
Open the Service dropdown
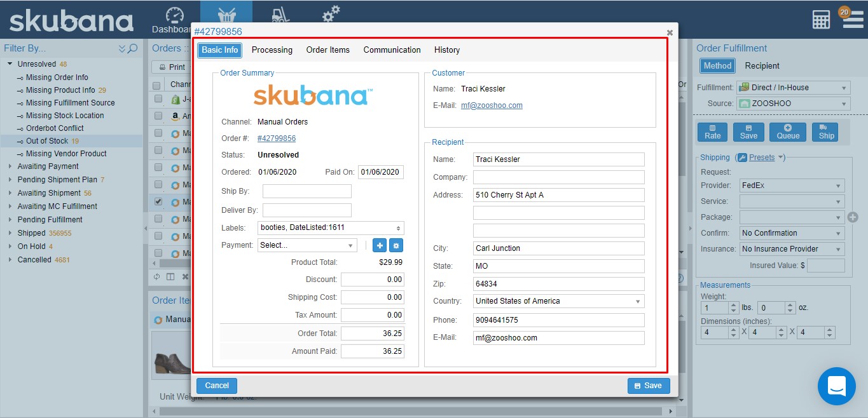click(792, 202)
